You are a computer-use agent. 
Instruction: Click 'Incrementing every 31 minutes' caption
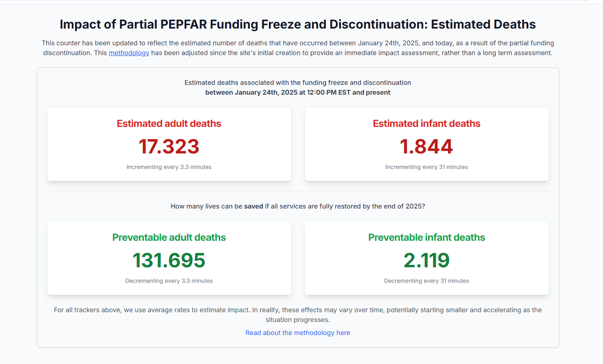pyautogui.click(x=426, y=167)
